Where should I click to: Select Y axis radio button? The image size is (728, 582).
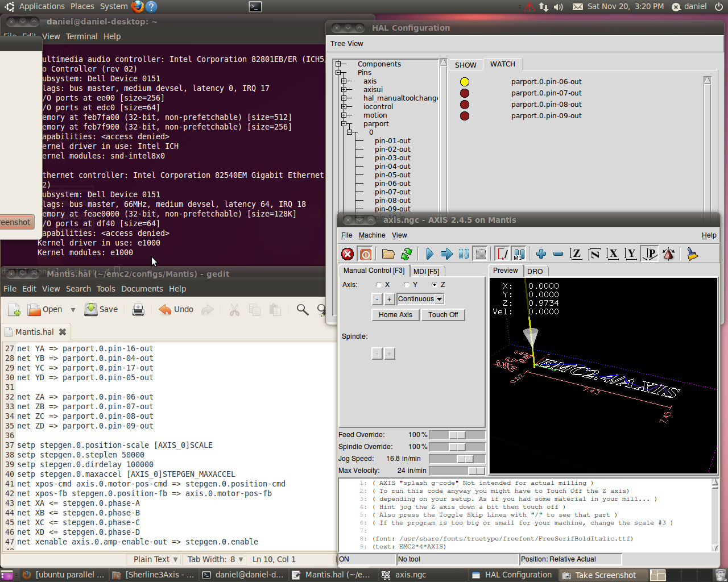[x=407, y=285]
